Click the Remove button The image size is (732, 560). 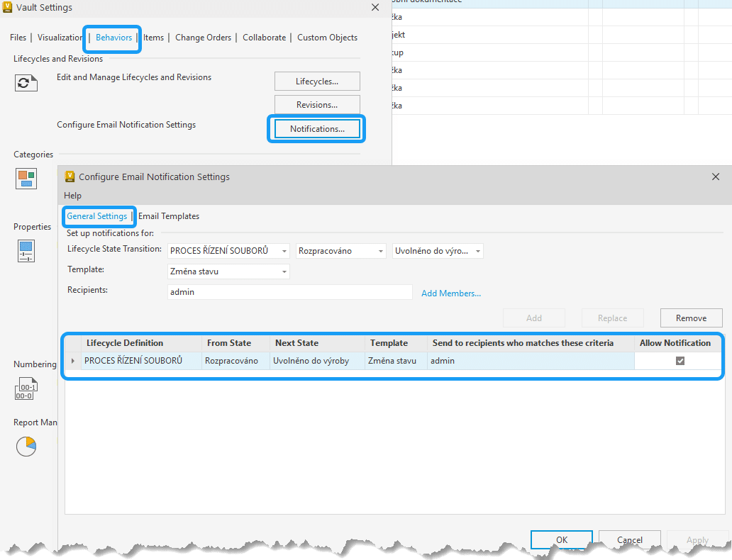(x=692, y=318)
